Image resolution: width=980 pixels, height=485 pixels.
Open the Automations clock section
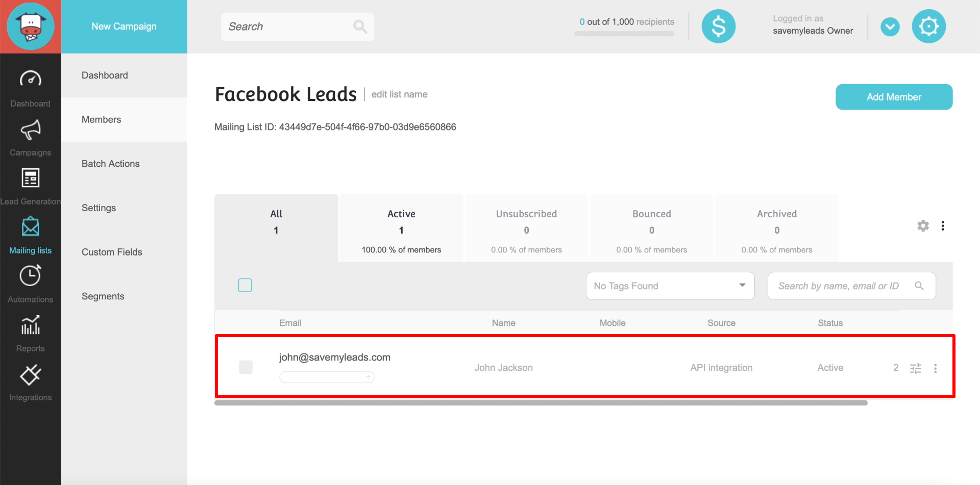31,285
